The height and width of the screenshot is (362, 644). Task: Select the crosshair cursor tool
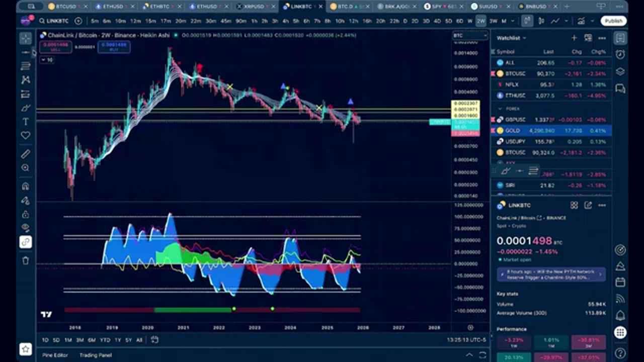coord(26,39)
